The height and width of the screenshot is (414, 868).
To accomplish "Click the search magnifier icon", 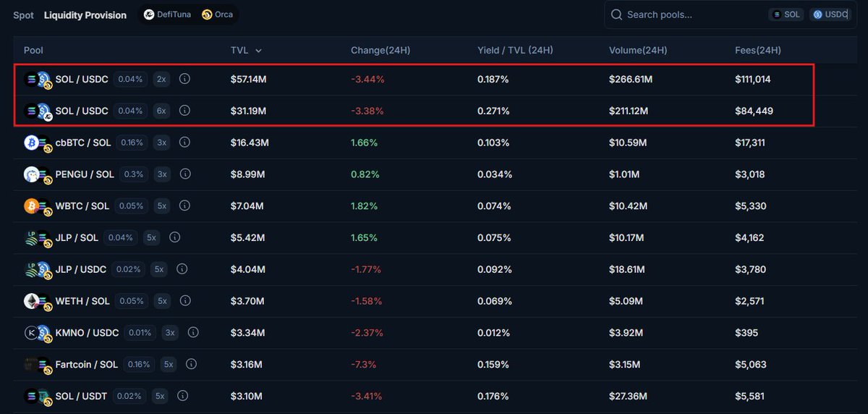I will pos(616,14).
